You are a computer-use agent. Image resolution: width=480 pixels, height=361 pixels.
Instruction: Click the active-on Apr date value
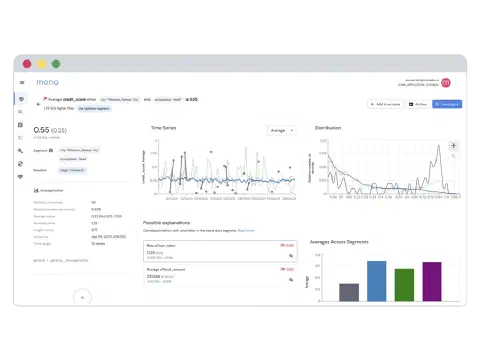point(108,237)
